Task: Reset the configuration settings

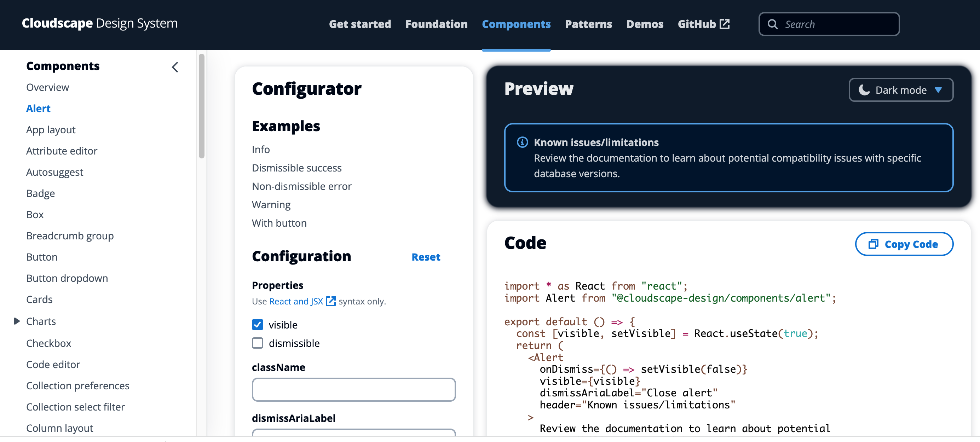Action: coord(426,257)
